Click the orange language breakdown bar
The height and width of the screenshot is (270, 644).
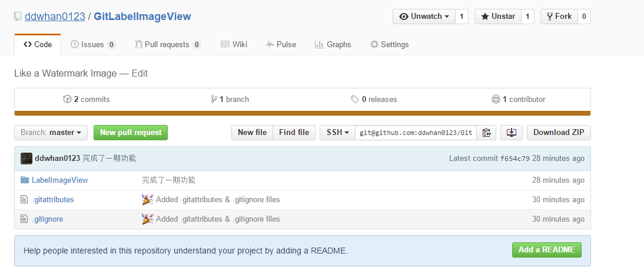point(303,113)
